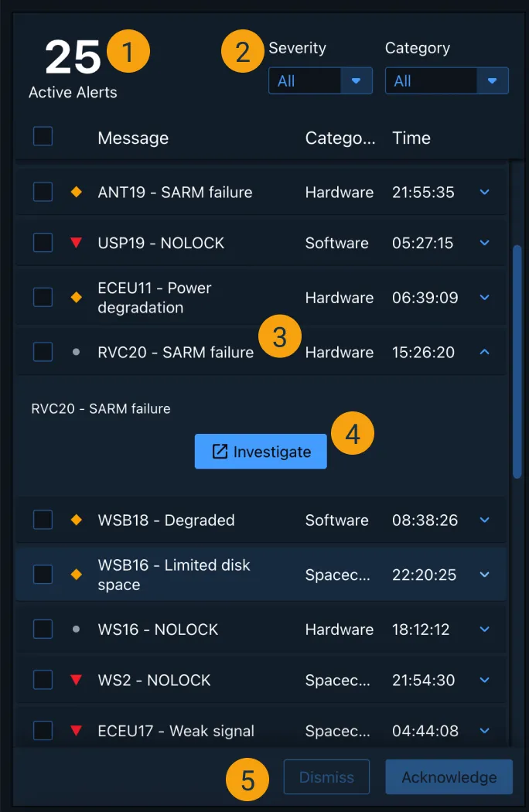Expand the ANT19 alert row chevron

tap(484, 192)
